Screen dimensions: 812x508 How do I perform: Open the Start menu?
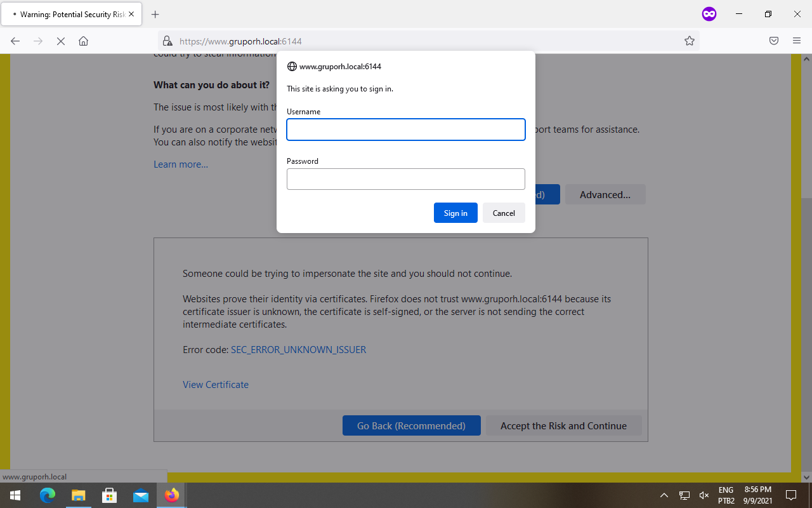pyautogui.click(x=15, y=495)
